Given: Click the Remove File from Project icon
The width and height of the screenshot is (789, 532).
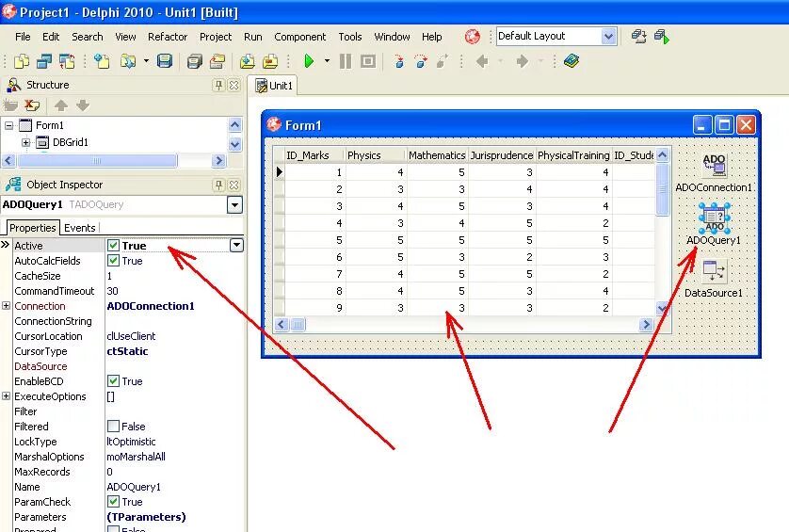Looking at the screenshot, I should (x=270, y=61).
